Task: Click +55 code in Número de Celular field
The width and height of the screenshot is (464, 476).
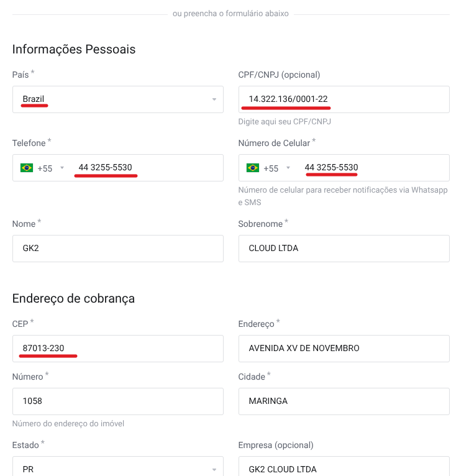Action: [271, 168]
